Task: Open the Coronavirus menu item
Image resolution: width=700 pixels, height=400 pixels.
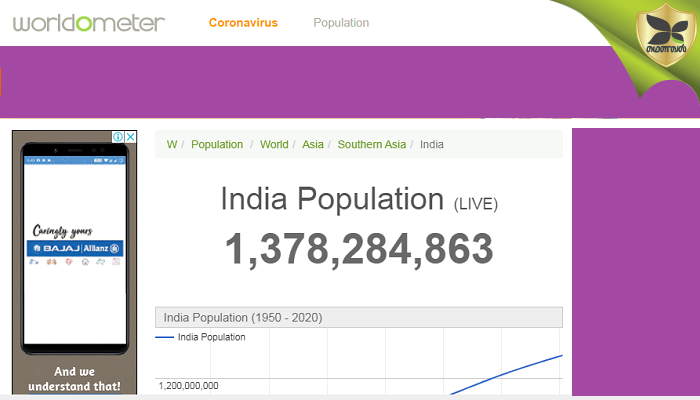Action: pyautogui.click(x=243, y=23)
